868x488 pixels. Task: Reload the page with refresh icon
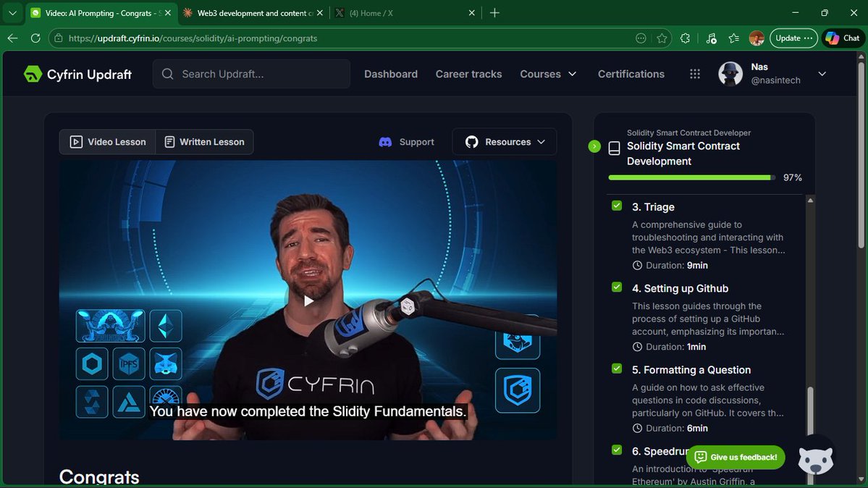tap(35, 38)
